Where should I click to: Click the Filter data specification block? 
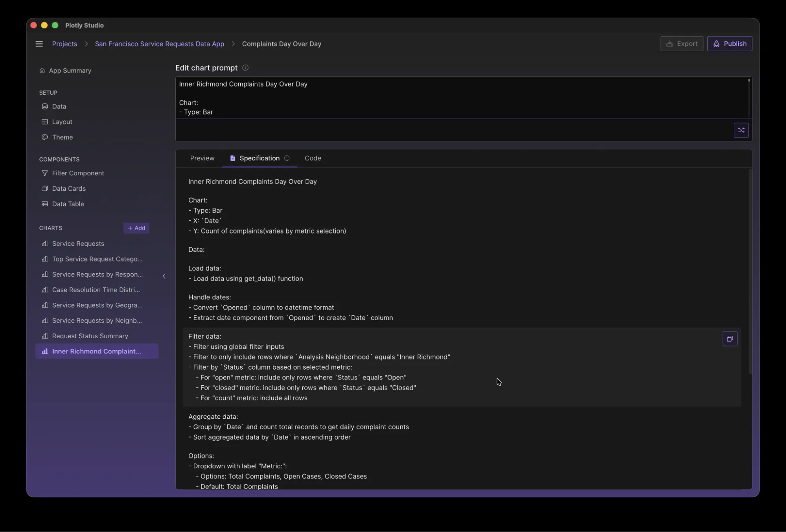[x=462, y=367]
